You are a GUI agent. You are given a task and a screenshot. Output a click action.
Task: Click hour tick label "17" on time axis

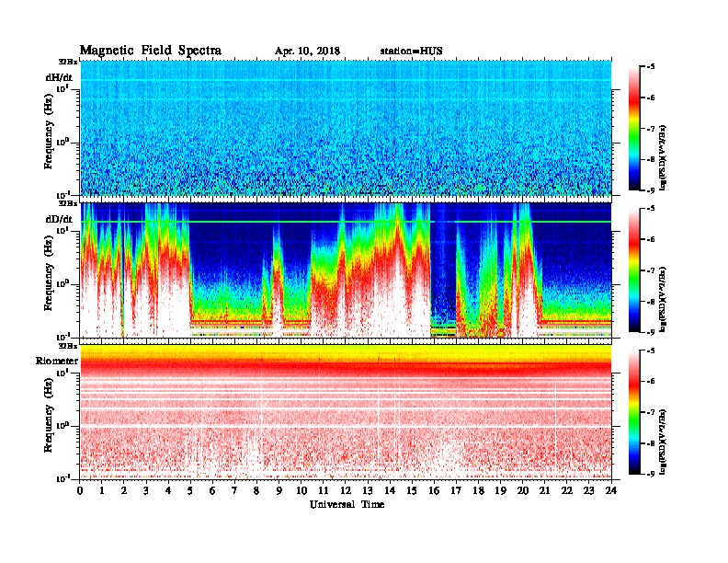457,490
